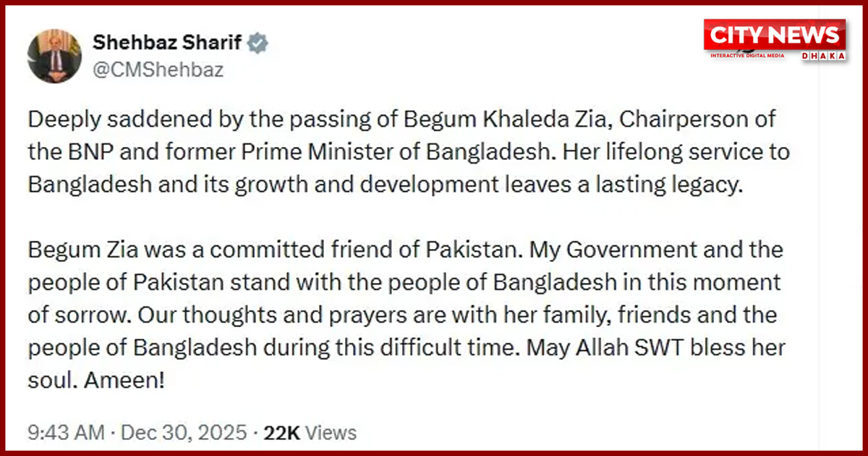Click the blue verified badge next to Shehbaz Sharif
This screenshot has width=868, height=456.
point(258,43)
